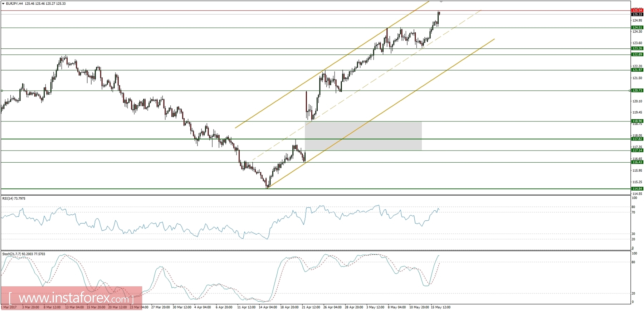Click the EURJPY,H4 chart title text

point(15,4)
